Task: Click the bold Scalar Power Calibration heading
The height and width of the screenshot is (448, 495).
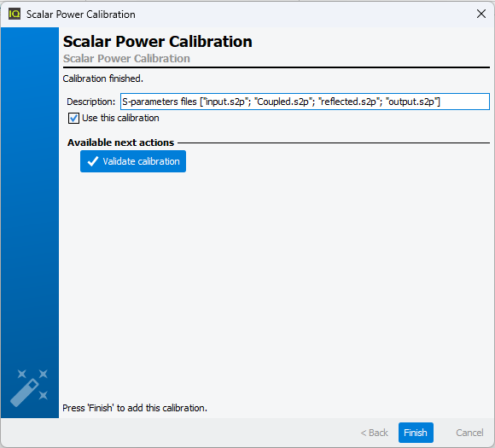Action: pyautogui.click(x=158, y=41)
